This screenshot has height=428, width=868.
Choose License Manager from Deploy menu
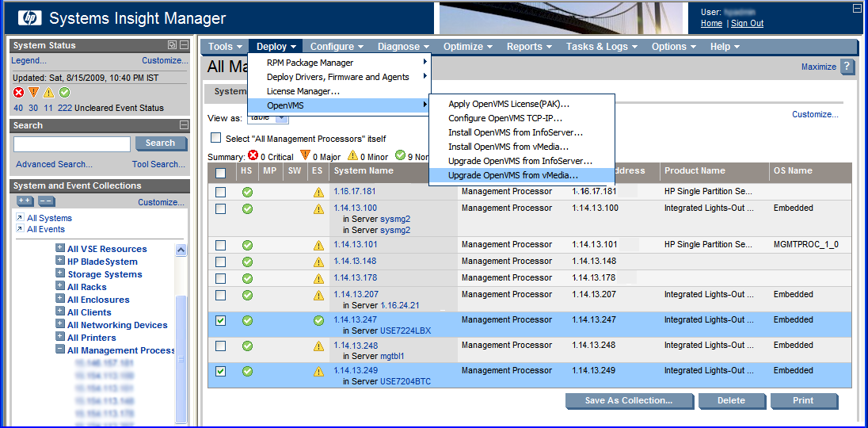coord(339,91)
